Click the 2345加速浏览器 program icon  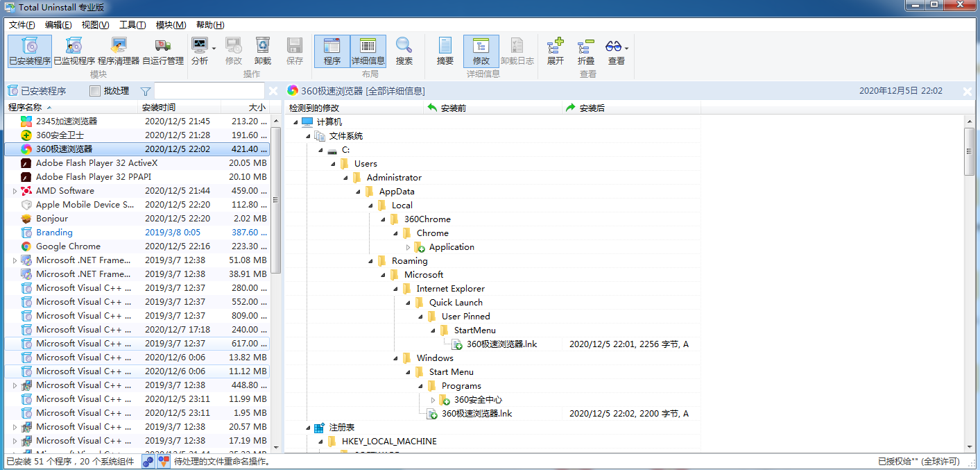click(x=26, y=121)
